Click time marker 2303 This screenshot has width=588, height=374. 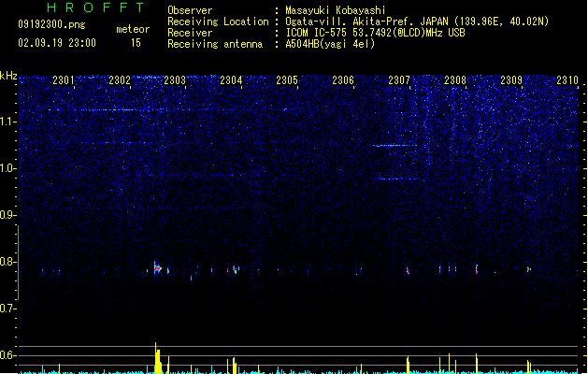(175, 79)
